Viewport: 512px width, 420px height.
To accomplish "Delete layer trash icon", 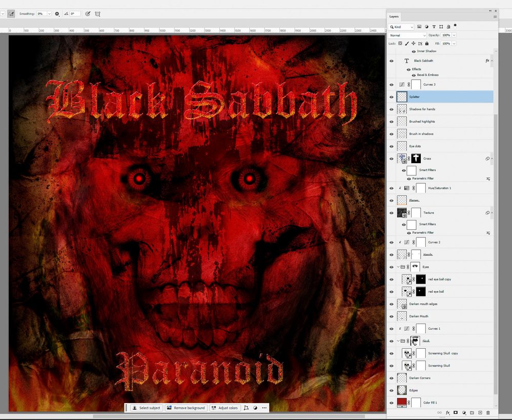I will coord(488,413).
